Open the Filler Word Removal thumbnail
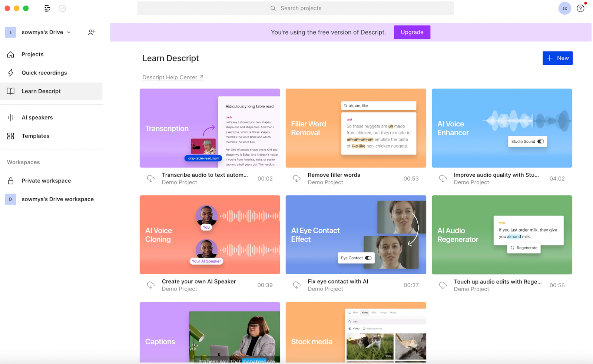Viewport: 593px width, 364px height. coord(356,128)
